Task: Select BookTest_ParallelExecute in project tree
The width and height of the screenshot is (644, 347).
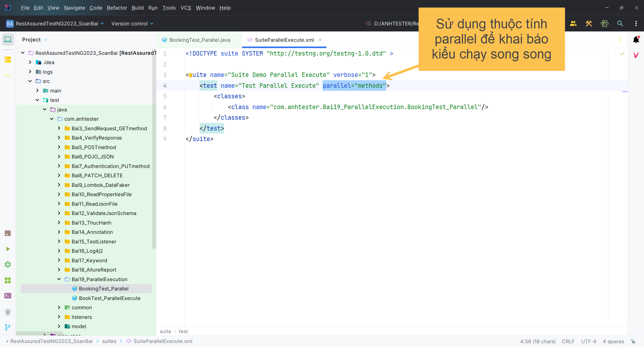Action: tap(109, 298)
